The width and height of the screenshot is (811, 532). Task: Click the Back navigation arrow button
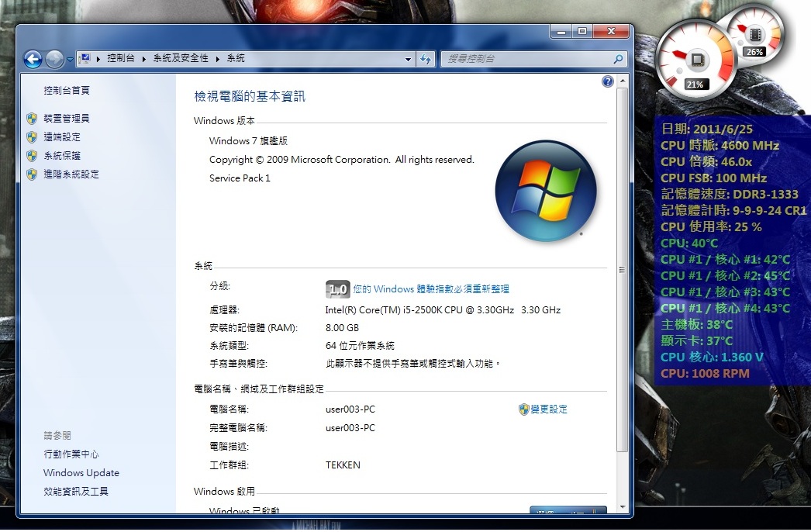pos(33,59)
